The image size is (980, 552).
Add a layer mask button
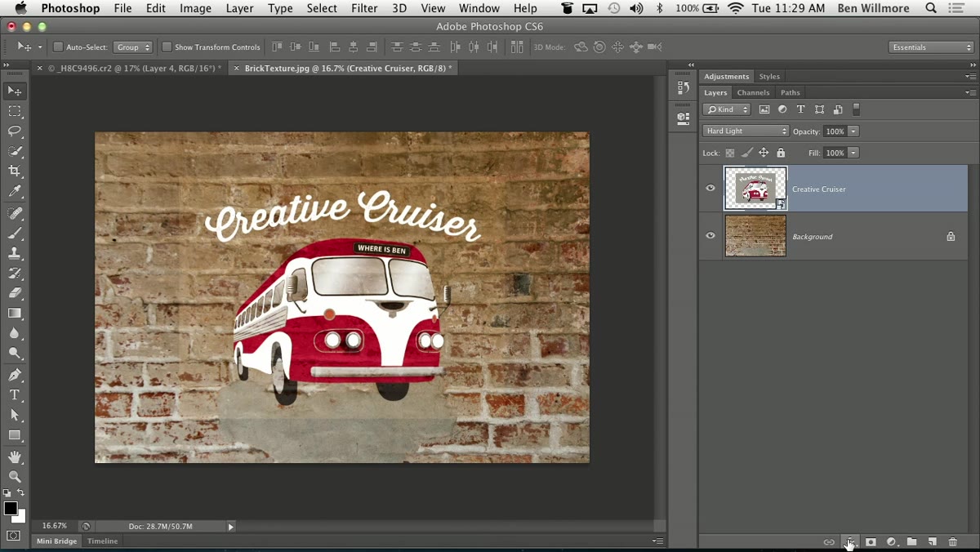871,542
